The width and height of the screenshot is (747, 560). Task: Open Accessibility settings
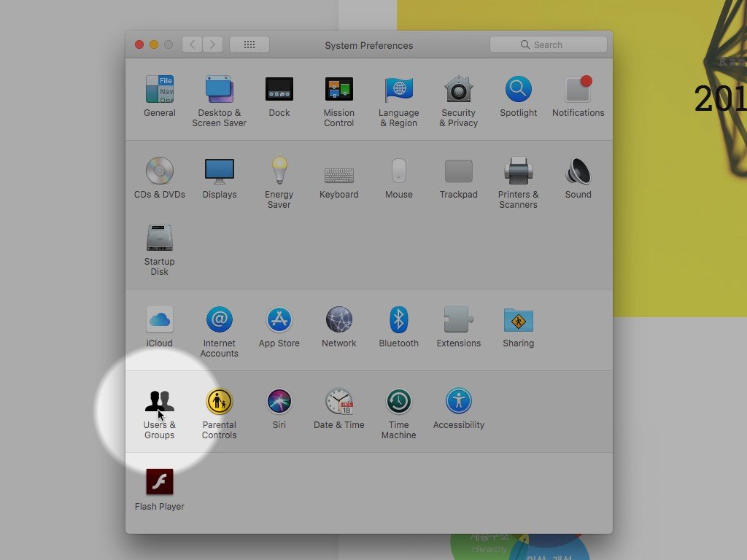tap(458, 402)
